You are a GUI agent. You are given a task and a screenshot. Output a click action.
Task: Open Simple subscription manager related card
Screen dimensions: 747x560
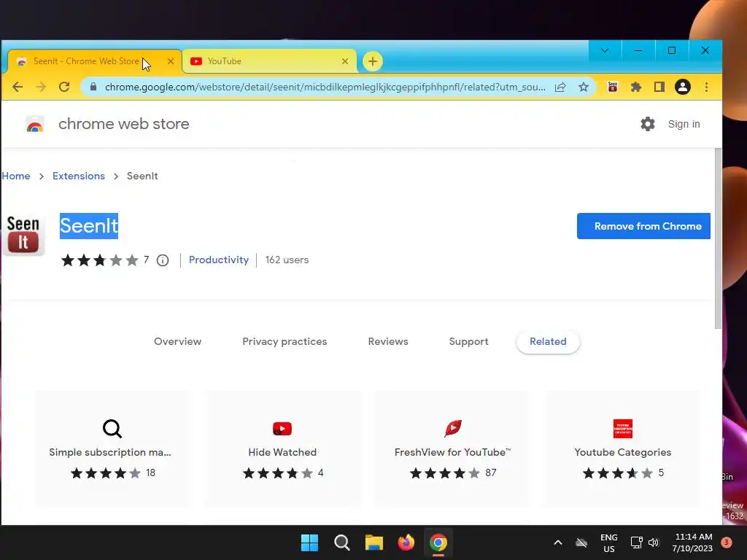tap(113, 449)
